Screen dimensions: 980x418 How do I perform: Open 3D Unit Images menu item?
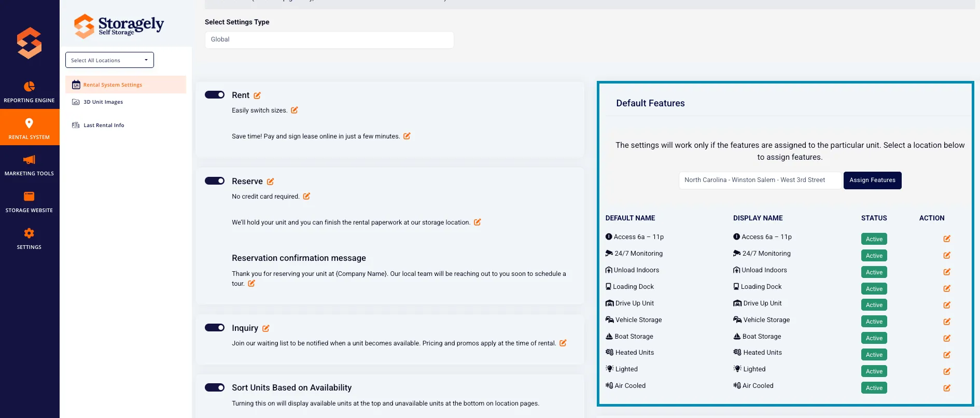103,102
